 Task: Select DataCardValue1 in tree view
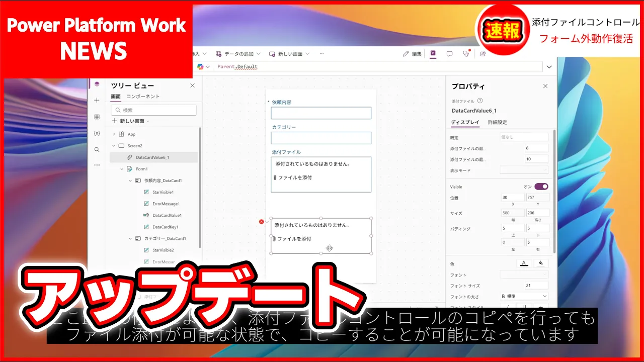point(167,215)
